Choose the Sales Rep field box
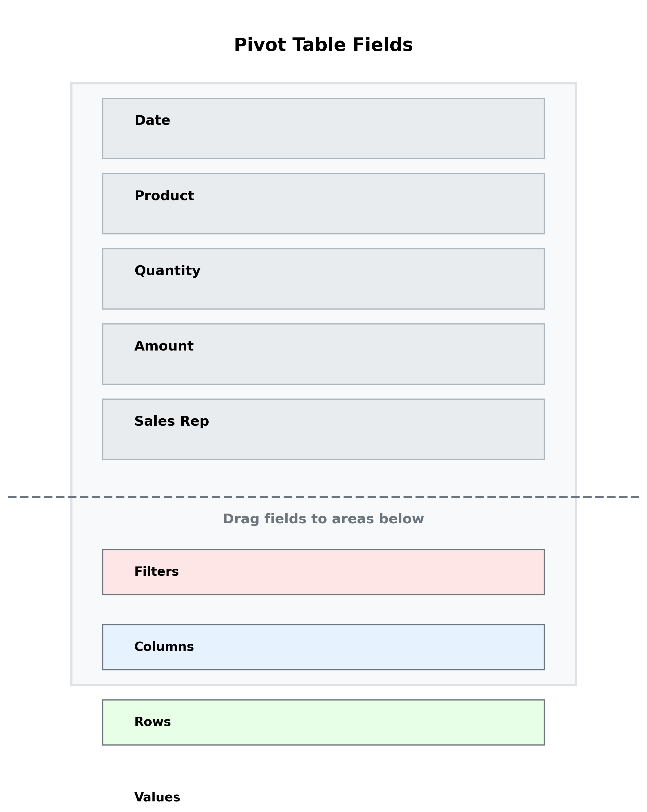647x812 pixels. click(x=323, y=429)
